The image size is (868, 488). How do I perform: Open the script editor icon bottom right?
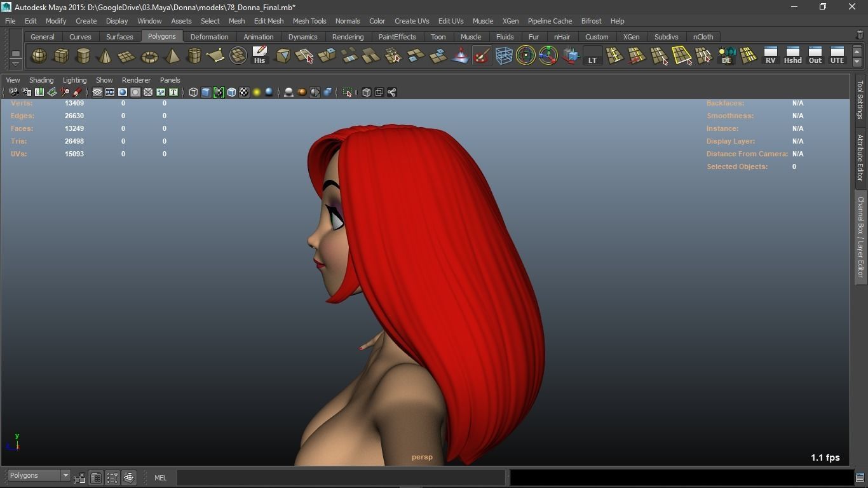(860, 477)
